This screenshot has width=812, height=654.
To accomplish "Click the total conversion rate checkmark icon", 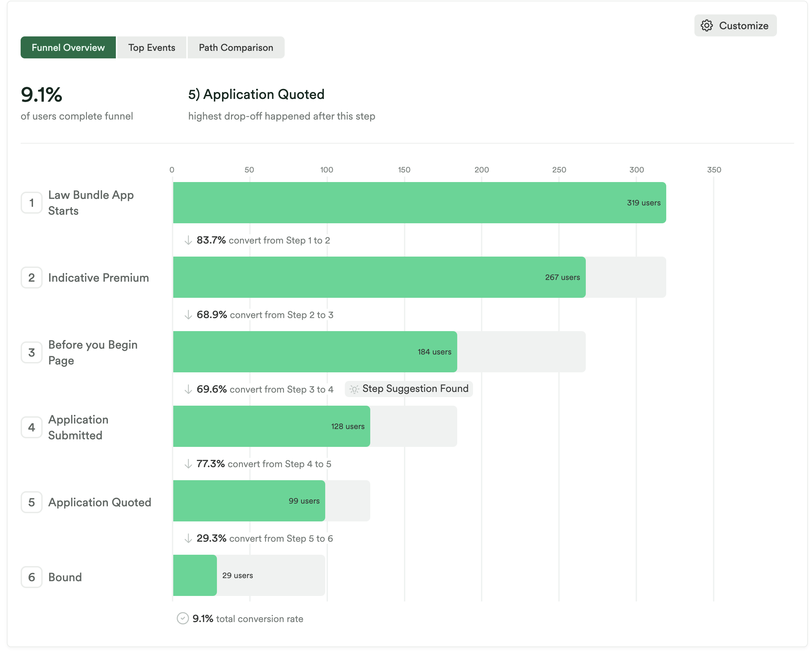I will point(183,618).
